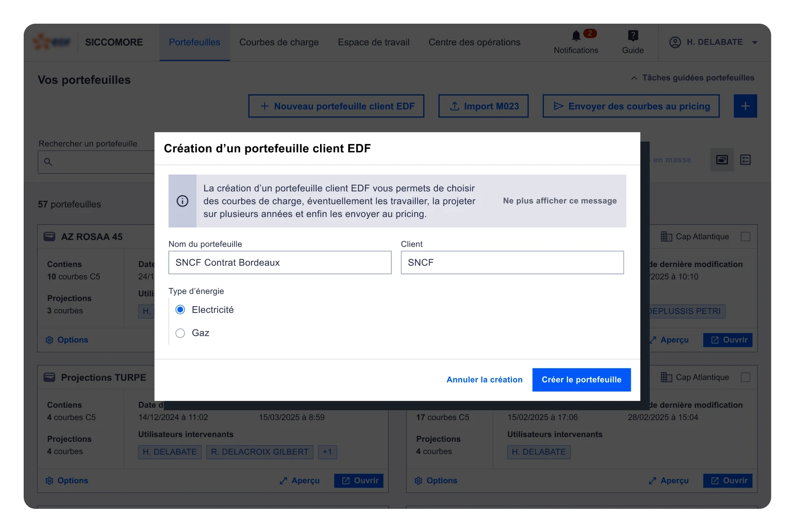Screen dimensions: 795x532
Task: Click the Projections TURPE card title
Action: tap(104, 377)
